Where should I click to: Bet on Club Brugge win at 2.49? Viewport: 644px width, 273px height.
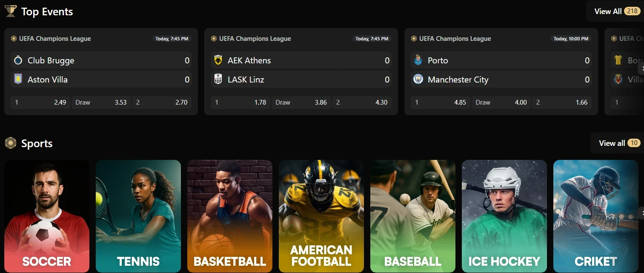coord(40,102)
